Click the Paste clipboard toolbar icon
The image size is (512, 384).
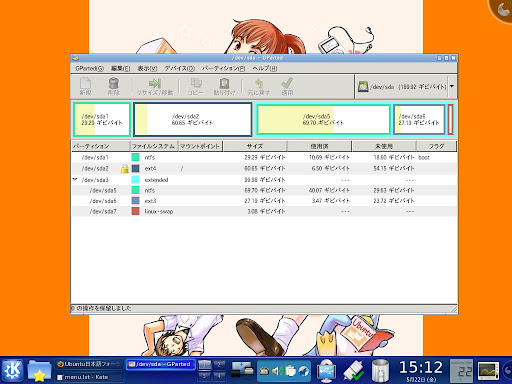pyautogui.click(x=224, y=83)
